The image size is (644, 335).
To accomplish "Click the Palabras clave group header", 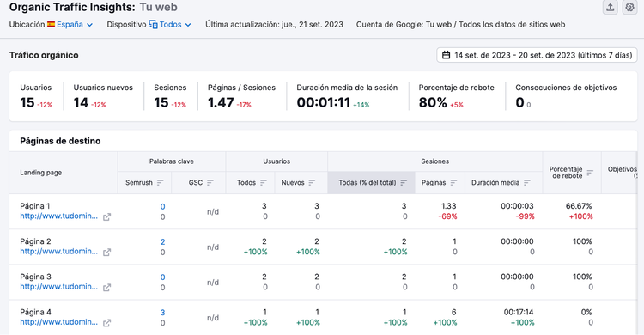I will pos(171,161).
